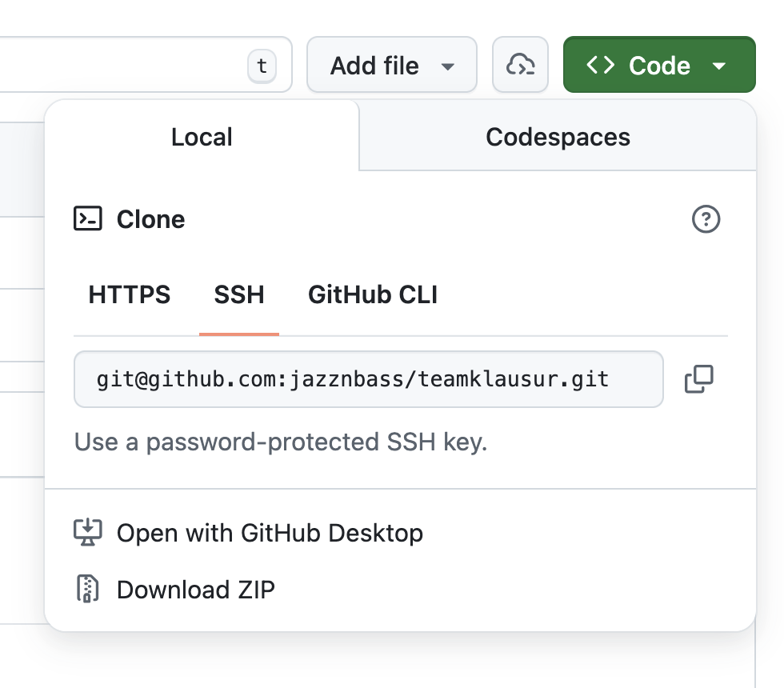Click the "t" keyboard shortcut badge
Screen dimensions: 784x688
tap(262, 66)
